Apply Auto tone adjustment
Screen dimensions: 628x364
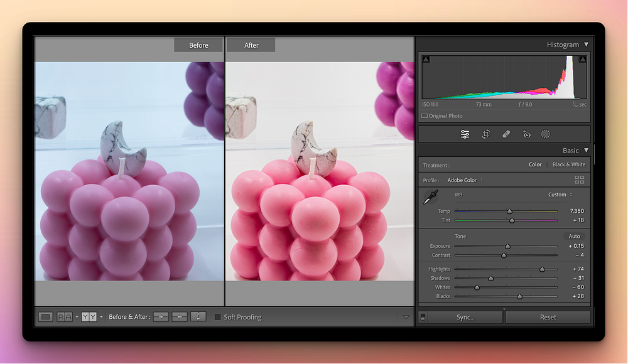(574, 236)
